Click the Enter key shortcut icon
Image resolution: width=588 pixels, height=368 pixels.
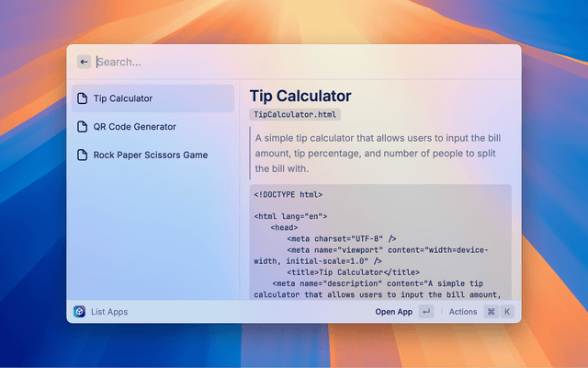pos(426,312)
